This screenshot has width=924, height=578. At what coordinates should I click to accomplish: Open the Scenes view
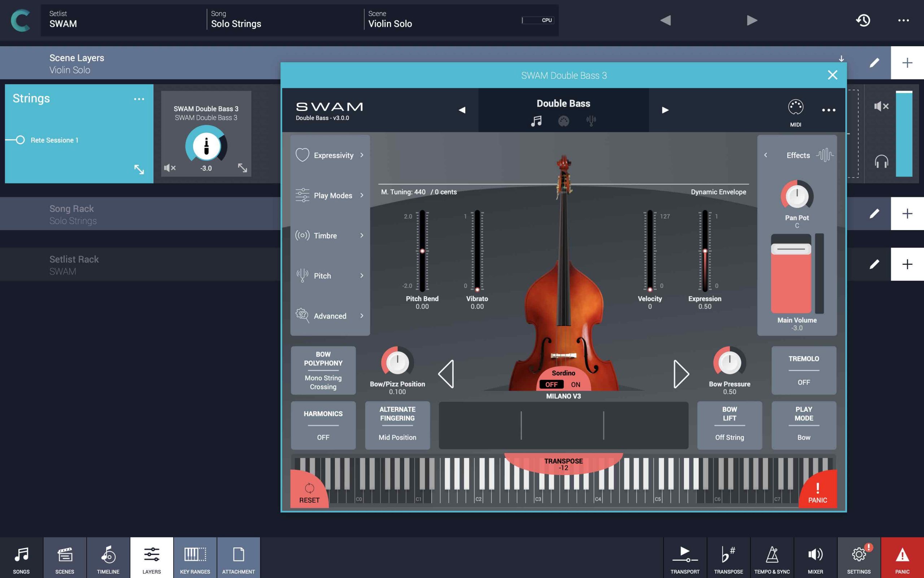[65, 558]
